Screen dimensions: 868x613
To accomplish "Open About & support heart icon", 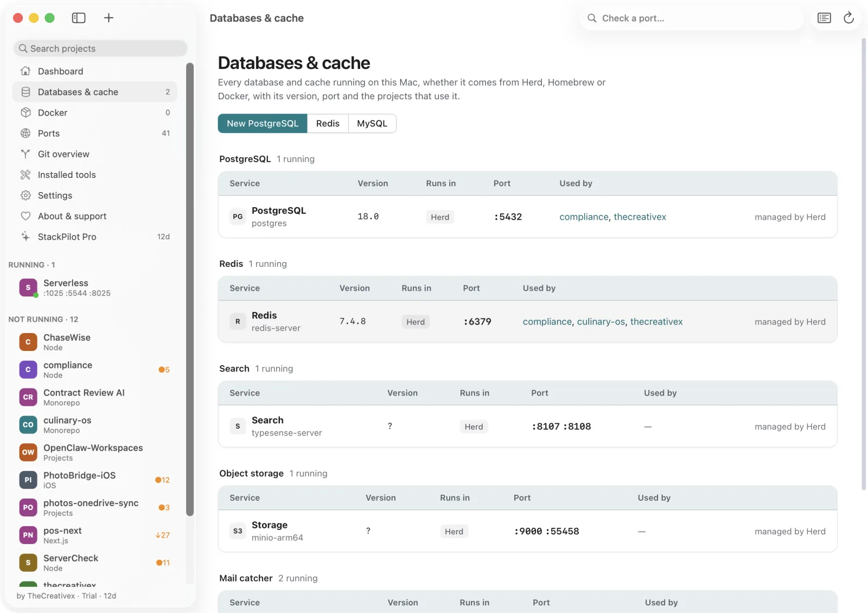I will pos(25,216).
